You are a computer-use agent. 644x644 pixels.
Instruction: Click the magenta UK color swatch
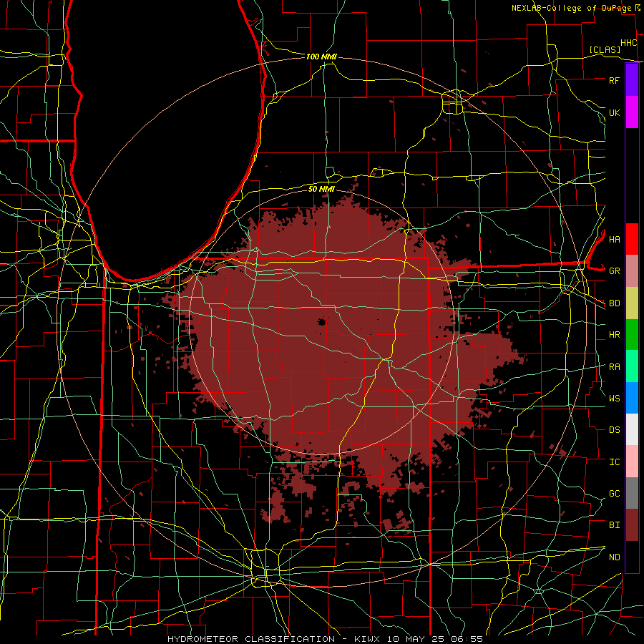click(632, 112)
